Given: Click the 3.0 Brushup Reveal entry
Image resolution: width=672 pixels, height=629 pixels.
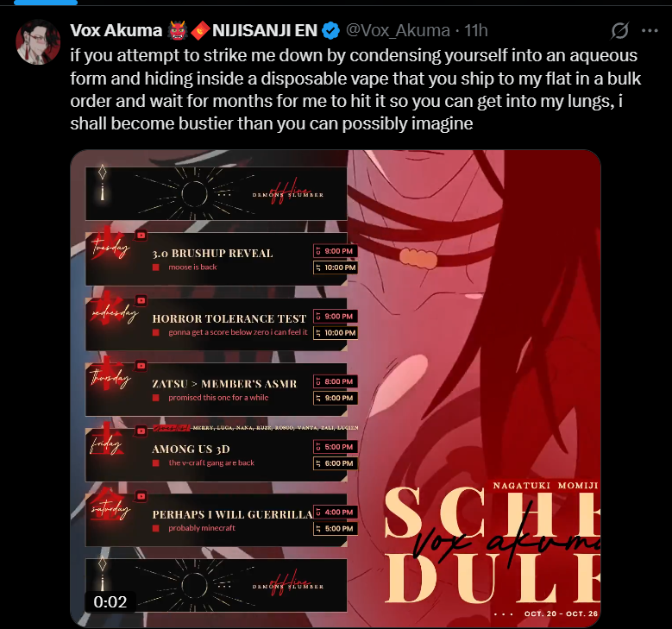Looking at the screenshot, I should pos(212,254).
